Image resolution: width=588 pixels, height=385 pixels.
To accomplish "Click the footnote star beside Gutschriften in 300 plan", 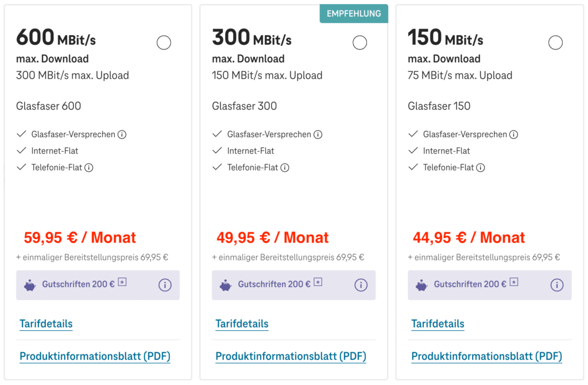I will click(x=318, y=282).
